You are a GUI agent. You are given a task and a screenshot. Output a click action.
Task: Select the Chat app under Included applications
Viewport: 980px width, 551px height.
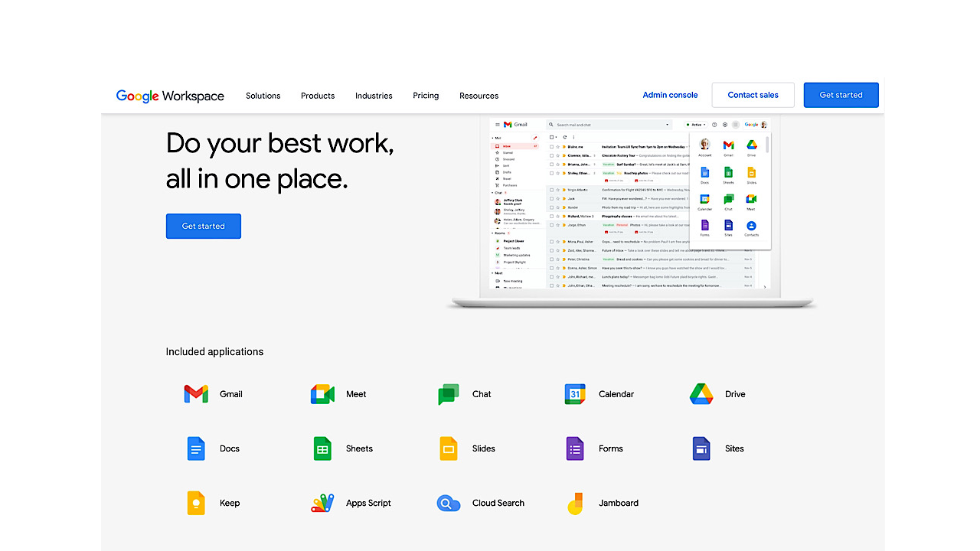tap(465, 394)
